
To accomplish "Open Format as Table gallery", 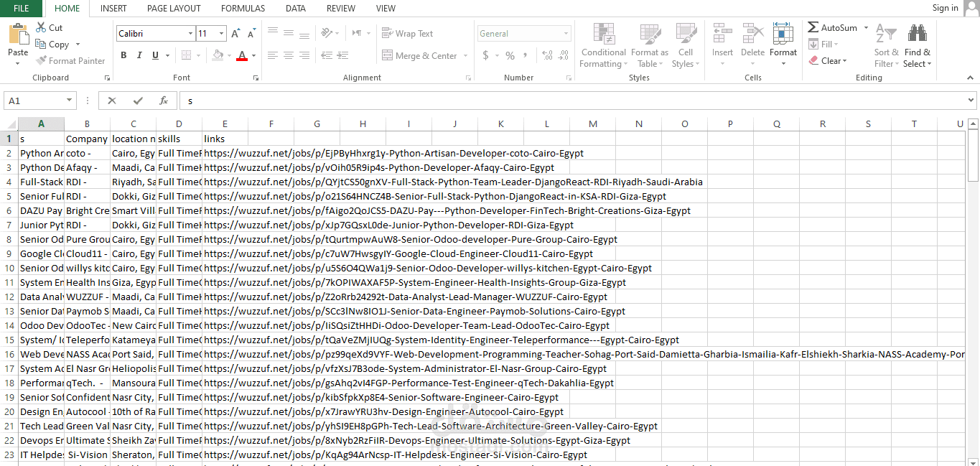I will (649, 45).
